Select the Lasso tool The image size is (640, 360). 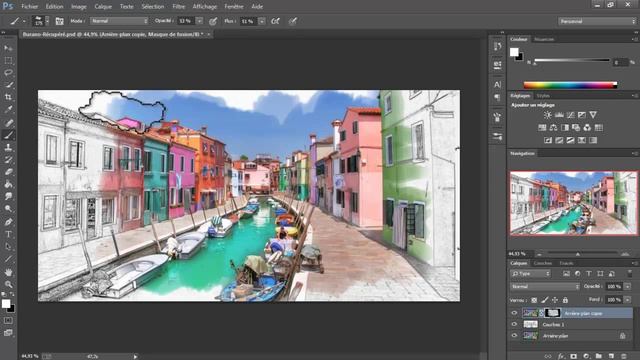(8, 73)
